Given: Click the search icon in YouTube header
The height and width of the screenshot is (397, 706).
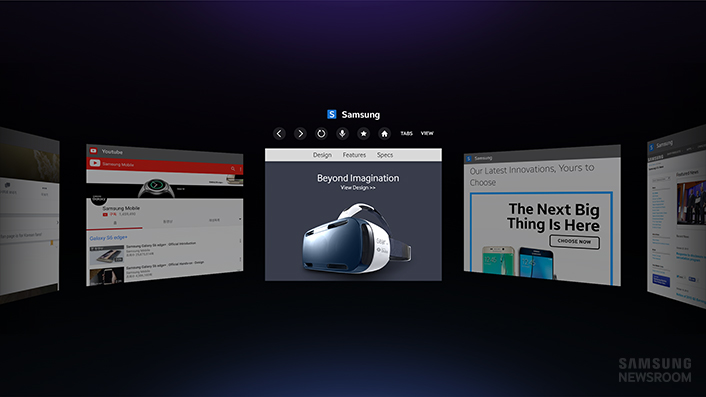Looking at the screenshot, I should coord(233,169).
